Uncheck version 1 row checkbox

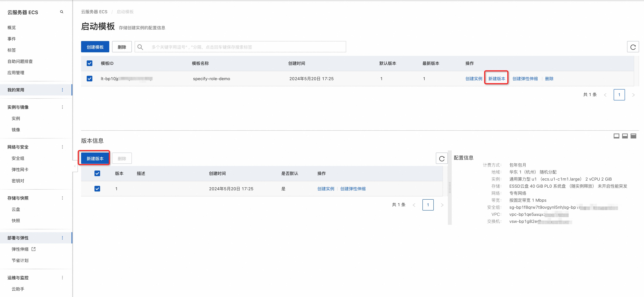tap(97, 189)
